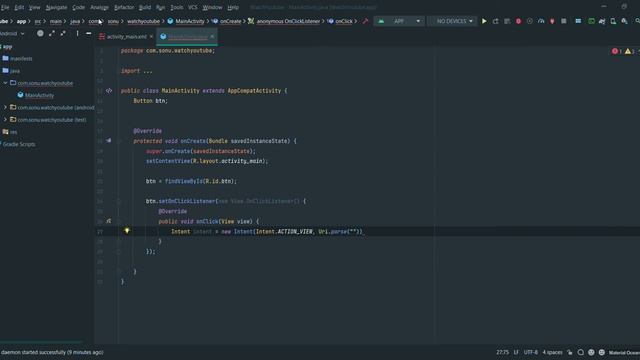Open the APP run configuration dropdown

399,21
